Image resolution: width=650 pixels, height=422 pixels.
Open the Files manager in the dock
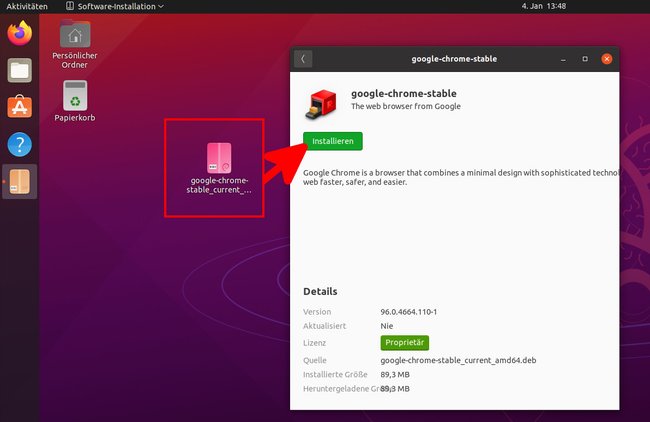19,70
